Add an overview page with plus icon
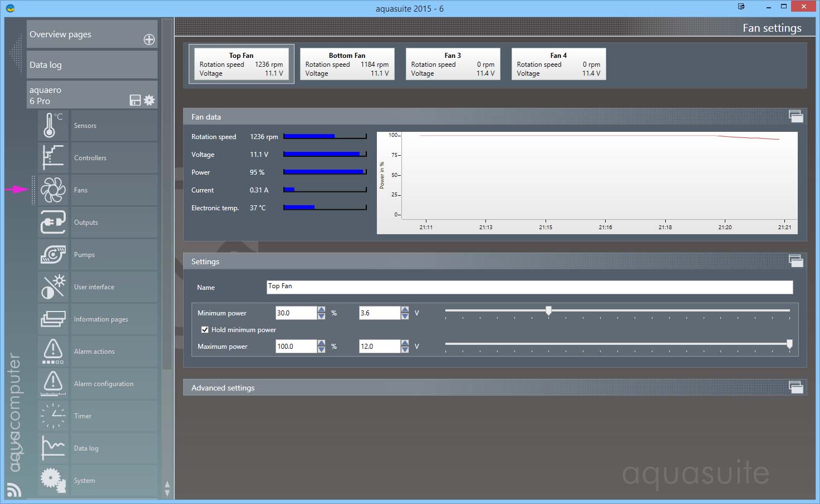 [x=149, y=39]
